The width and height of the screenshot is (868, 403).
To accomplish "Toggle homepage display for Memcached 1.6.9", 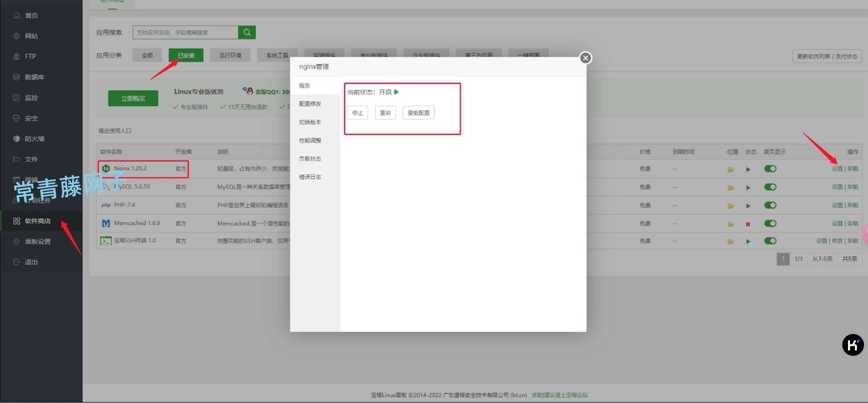I will pos(770,224).
